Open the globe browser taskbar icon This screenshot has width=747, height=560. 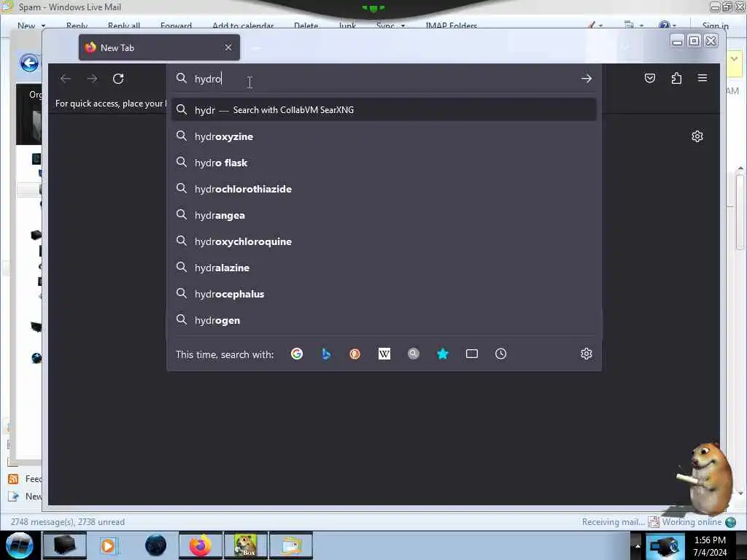point(155,545)
